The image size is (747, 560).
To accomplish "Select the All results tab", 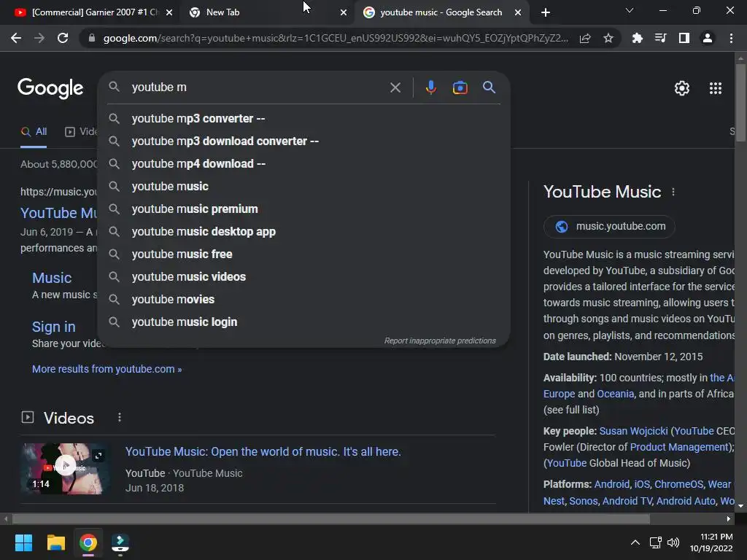I will (34, 132).
